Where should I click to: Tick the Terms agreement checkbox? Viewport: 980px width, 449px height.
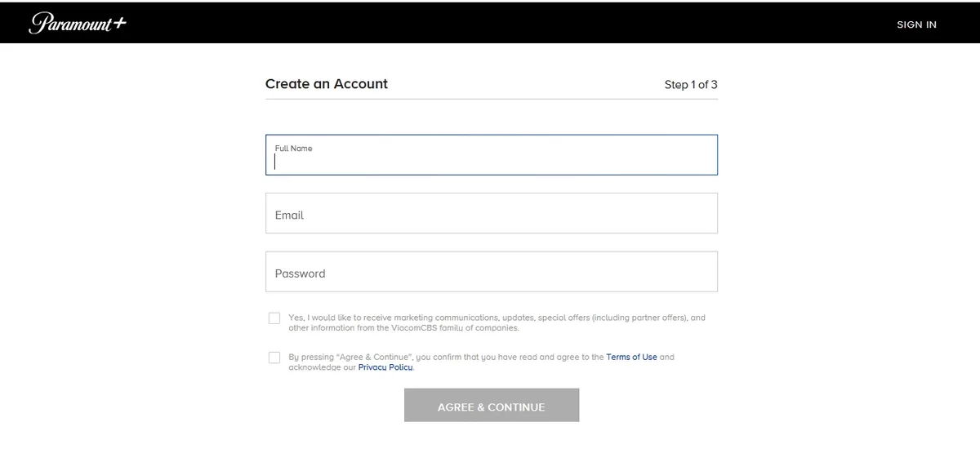274,358
